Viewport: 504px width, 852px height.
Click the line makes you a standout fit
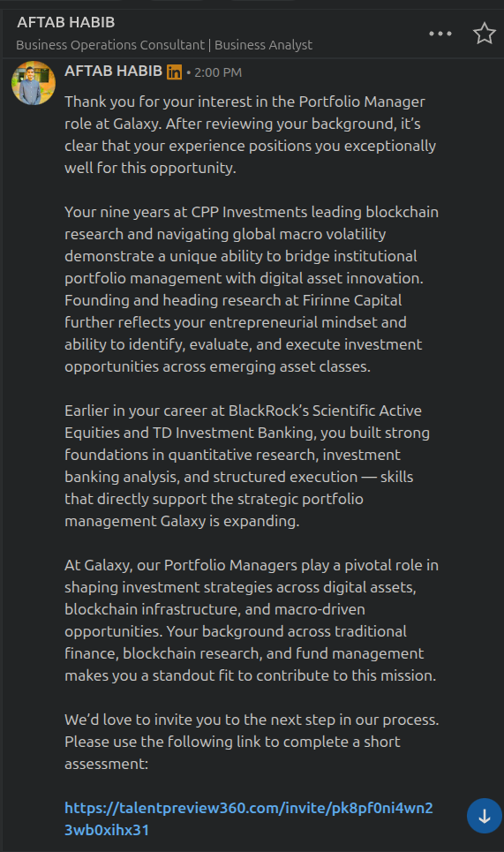coord(251,675)
